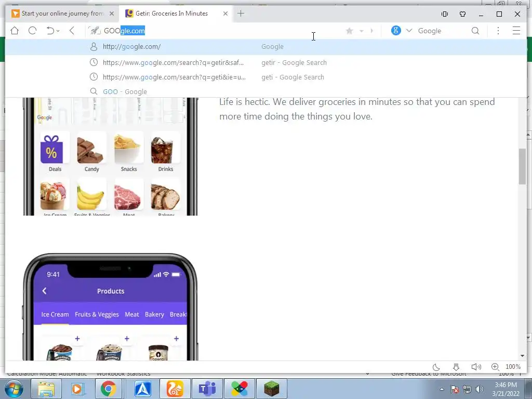Click the magnifier search icon

point(475,31)
